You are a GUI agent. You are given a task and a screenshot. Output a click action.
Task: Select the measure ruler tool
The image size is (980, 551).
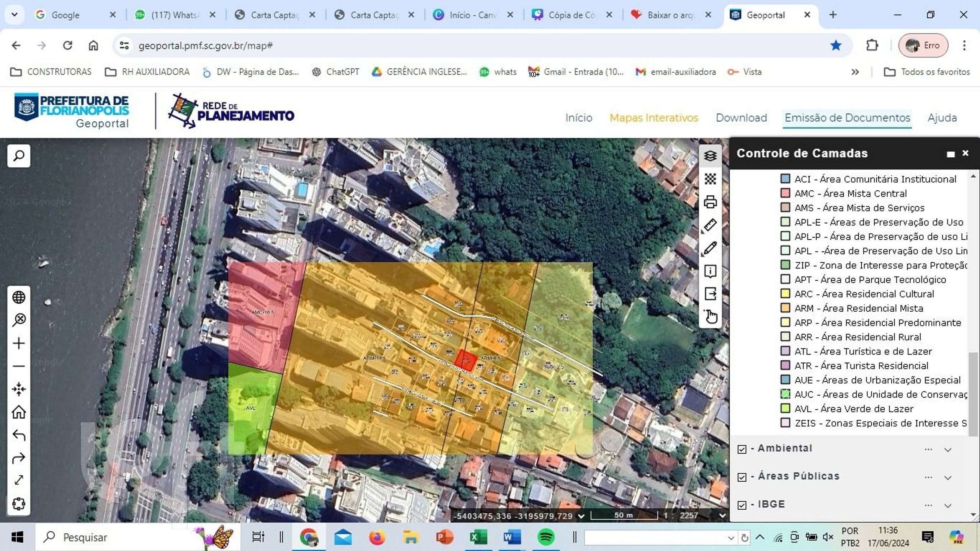pyautogui.click(x=710, y=225)
